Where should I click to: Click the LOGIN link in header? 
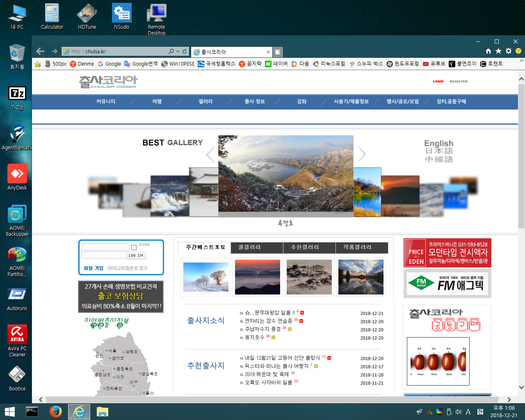tap(438, 81)
